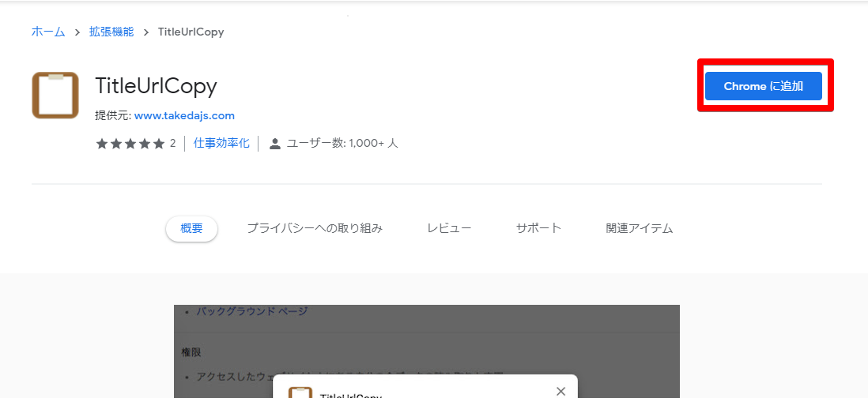Viewport: 868px width, 398px height.
Task: Click the TitleUrlCopy clipboard icon
Action: click(x=55, y=95)
